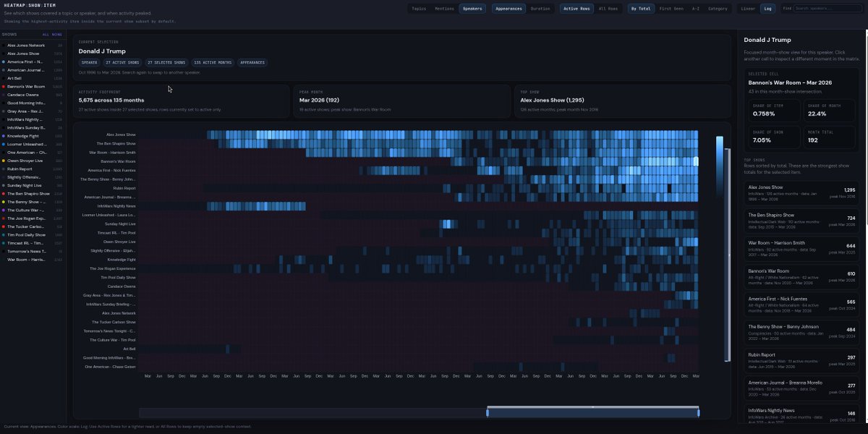The width and height of the screenshot is (868, 434).
Task: Click the 27 ACTIVE SHOWS chip
Action: pyautogui.click(x=122, y=63)
